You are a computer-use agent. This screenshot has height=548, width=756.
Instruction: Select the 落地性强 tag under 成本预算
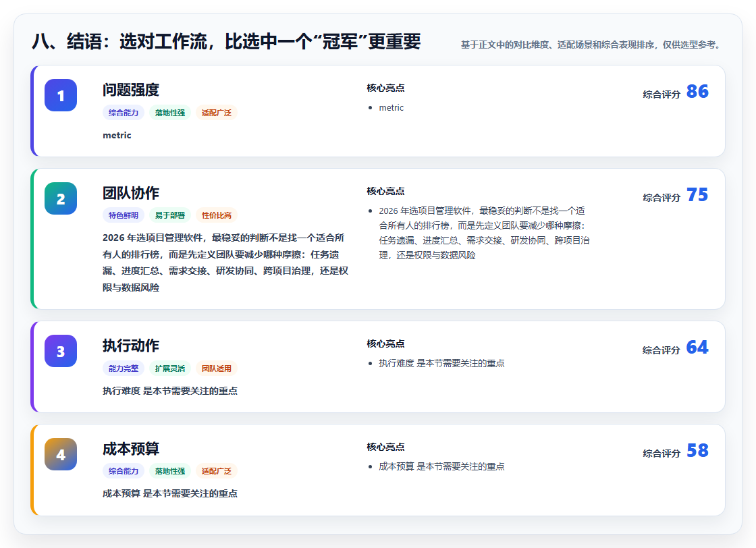point(170,471)
